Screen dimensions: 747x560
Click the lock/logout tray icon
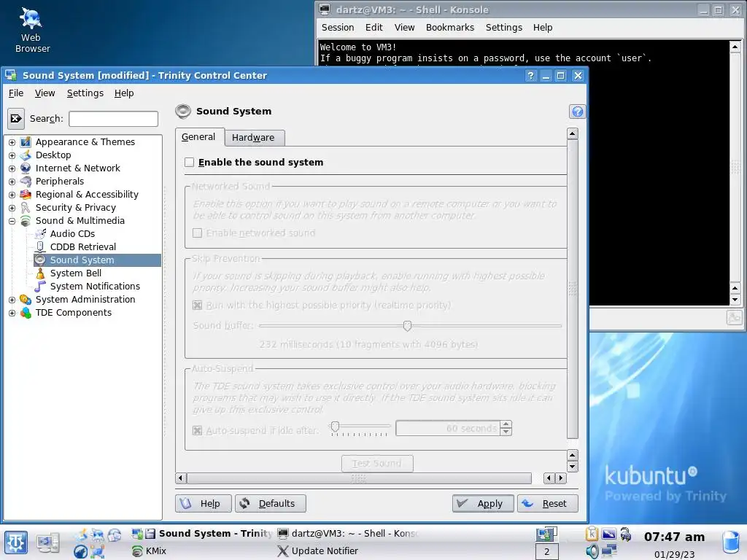click(625, 534)
